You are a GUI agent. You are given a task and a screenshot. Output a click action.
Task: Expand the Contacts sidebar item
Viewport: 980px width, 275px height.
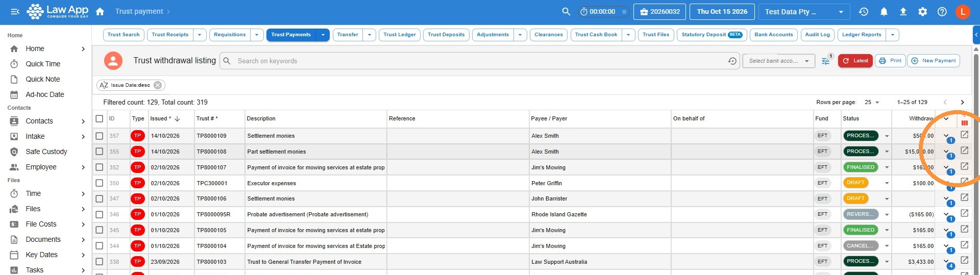(x=83, y=121)
